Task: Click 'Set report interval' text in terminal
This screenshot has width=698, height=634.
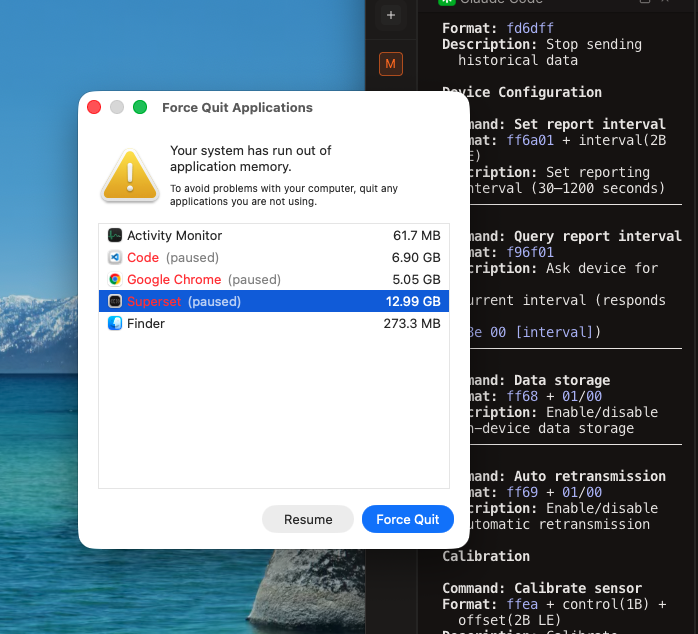Action: pyautogui.click(x=590, y=124)
